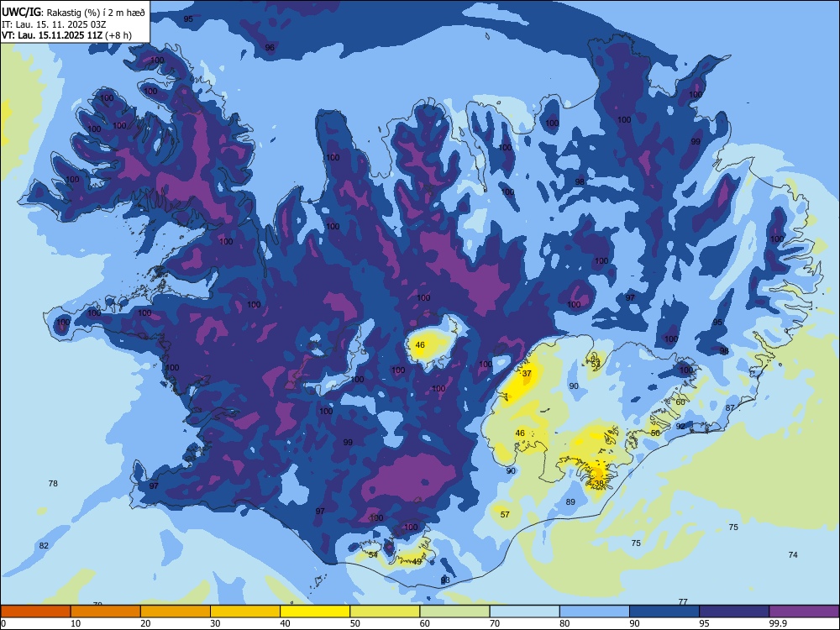Click the humidity value 89 on the map

click(570, 502)
